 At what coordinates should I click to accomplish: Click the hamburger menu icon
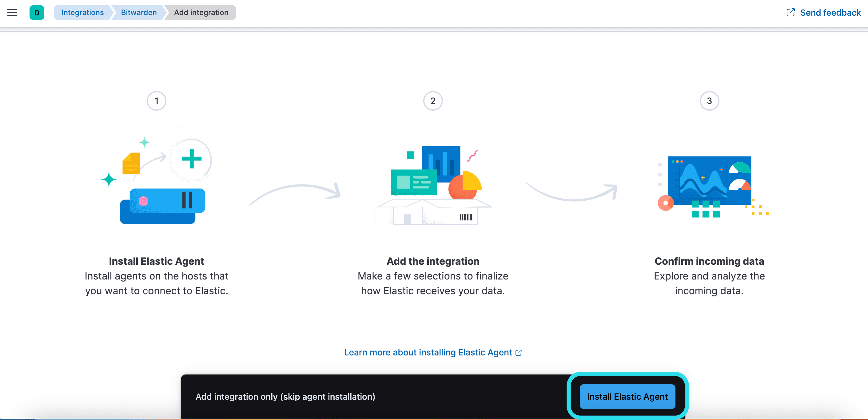coord(12,12)
